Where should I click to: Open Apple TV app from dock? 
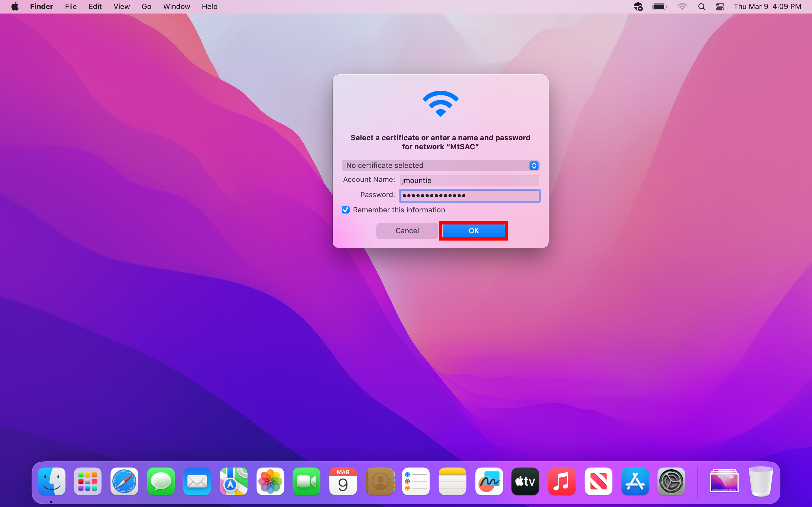click(x=526, y=481)
